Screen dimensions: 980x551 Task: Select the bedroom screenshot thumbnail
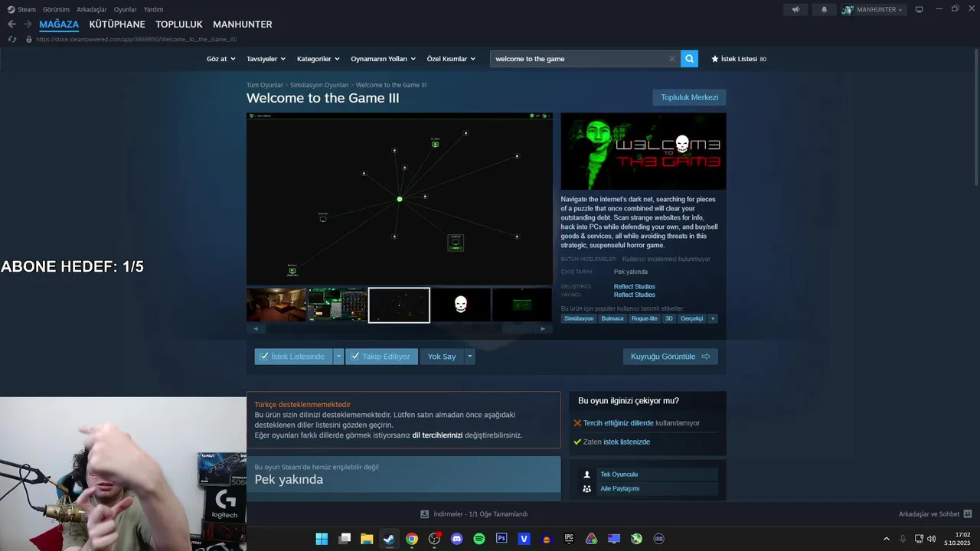click(276, 305)
